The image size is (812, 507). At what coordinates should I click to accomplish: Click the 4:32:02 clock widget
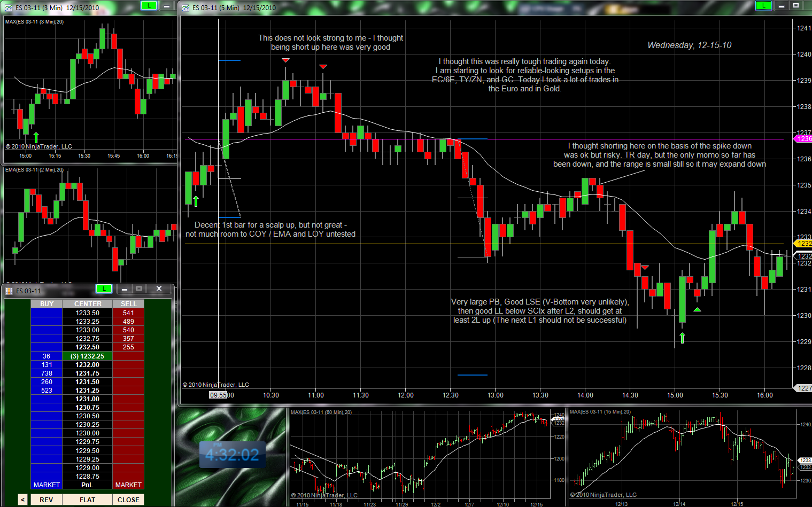[232, 455]
